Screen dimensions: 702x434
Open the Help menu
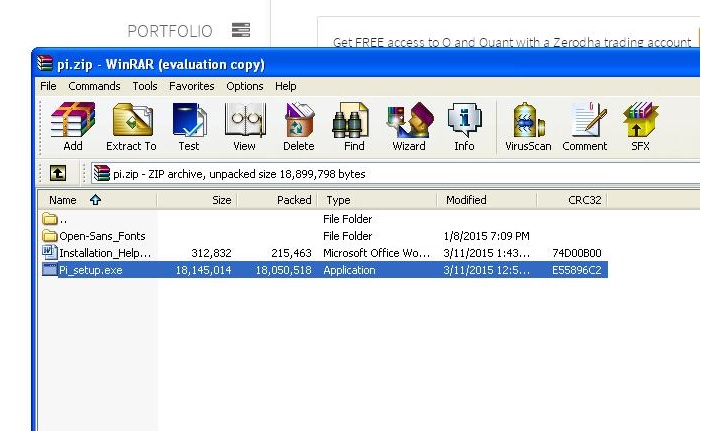point(286,86)
